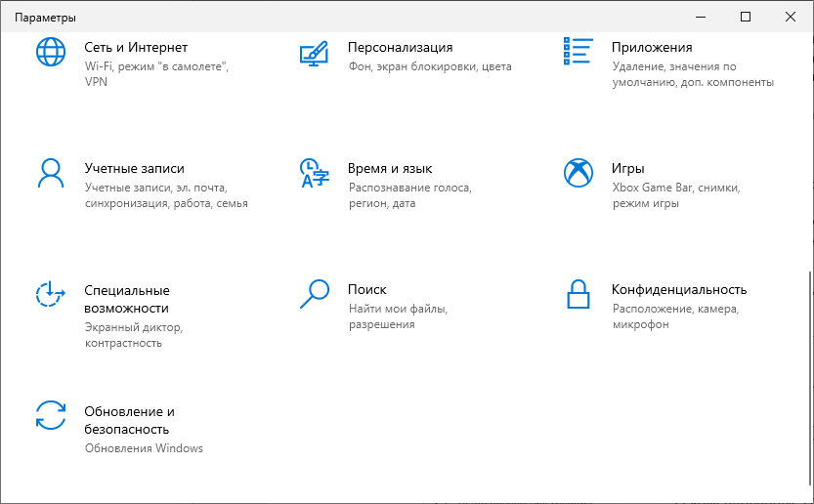Open "Приложения" settings
This screenshot has height=504, width=814.
[652, 47]
